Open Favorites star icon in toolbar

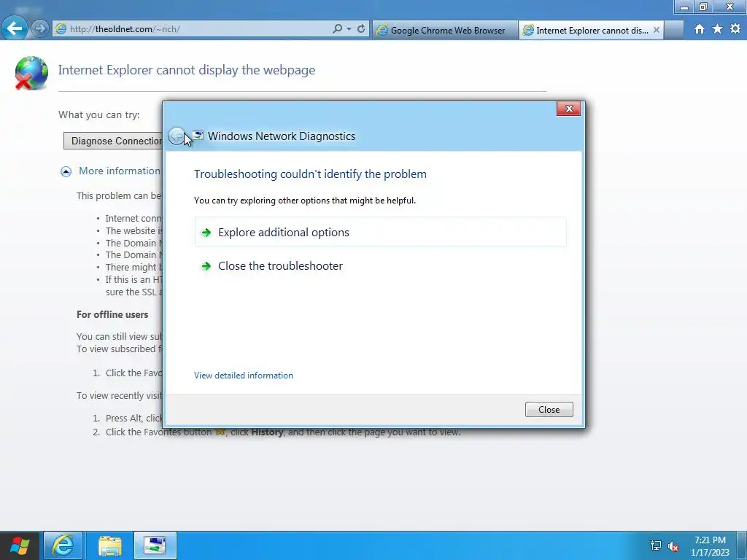pos(718,29)
